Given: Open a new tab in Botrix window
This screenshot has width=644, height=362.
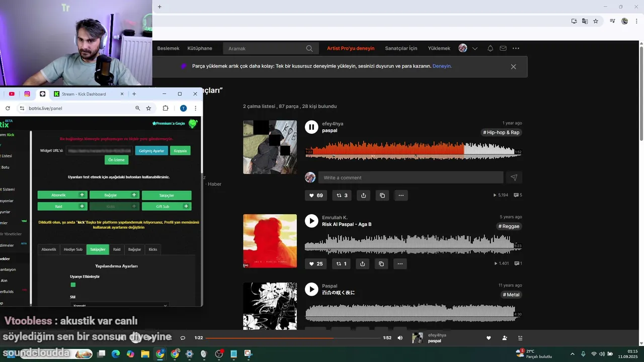Looking at the screenshot, I should pos(134,94).
